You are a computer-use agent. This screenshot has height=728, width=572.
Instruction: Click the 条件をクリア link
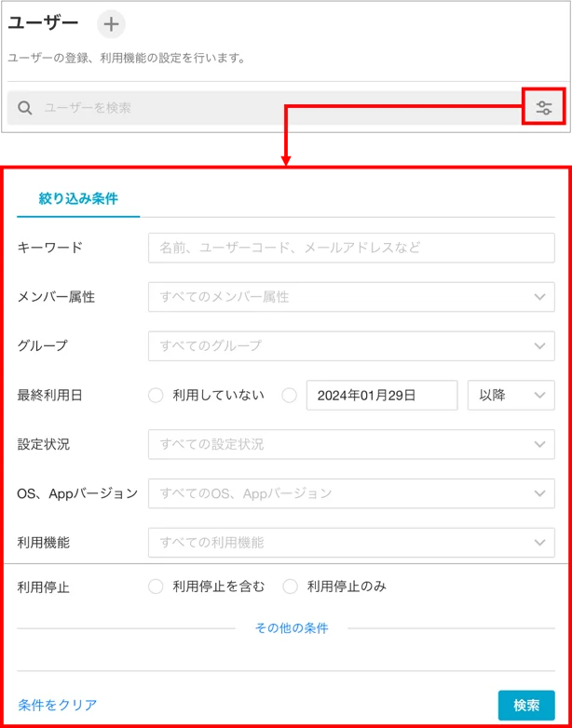(58, 705)
